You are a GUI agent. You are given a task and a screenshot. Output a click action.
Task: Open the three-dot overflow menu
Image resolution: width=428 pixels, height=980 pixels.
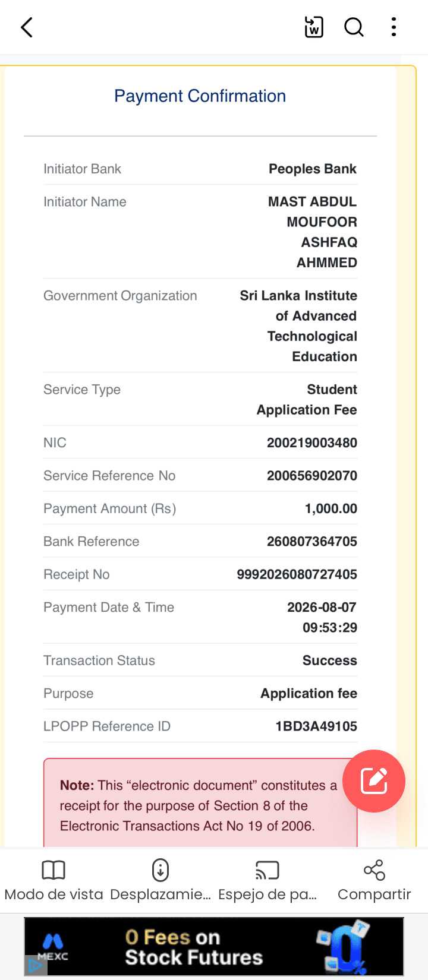(394, 27)
